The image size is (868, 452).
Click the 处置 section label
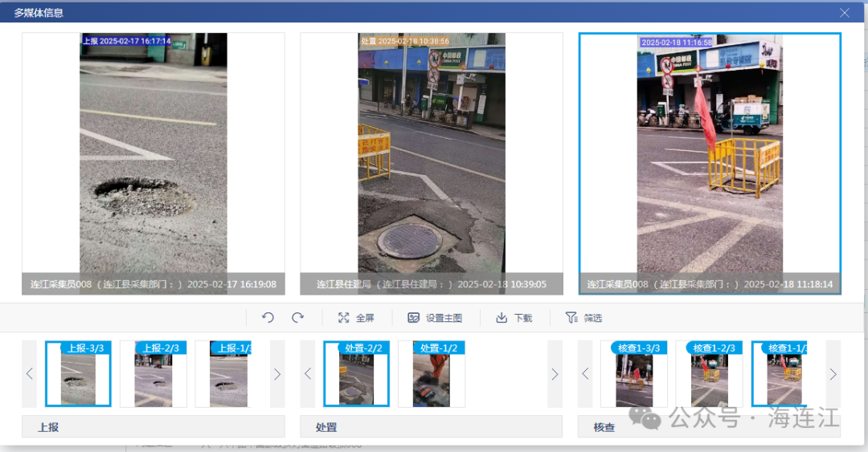(x=326, y=427)
